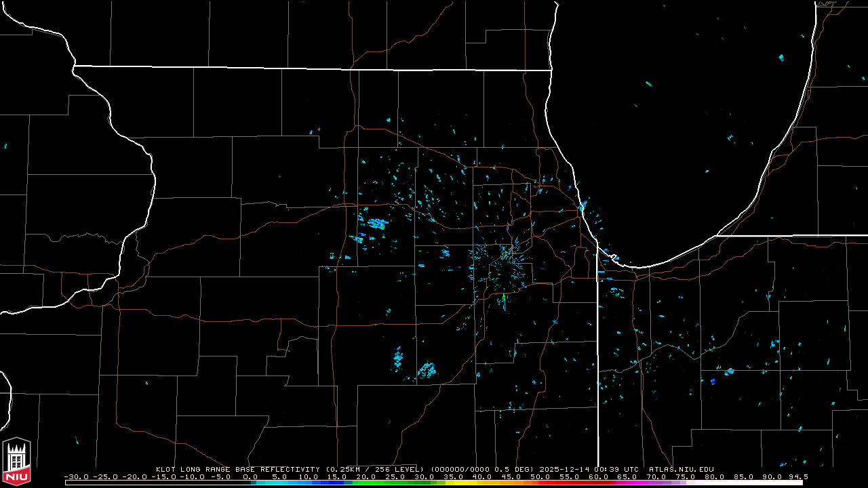Click the KLOT Long Range Base Reflectivity title
The height and width of the screenshot is (488, 868).
pyautogui.click(x=239, y=469)
